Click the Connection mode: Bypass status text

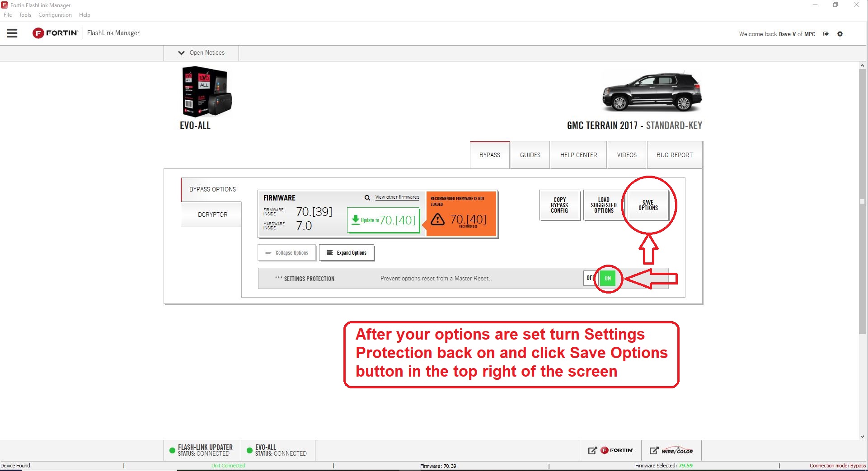(x=838, y=466)
